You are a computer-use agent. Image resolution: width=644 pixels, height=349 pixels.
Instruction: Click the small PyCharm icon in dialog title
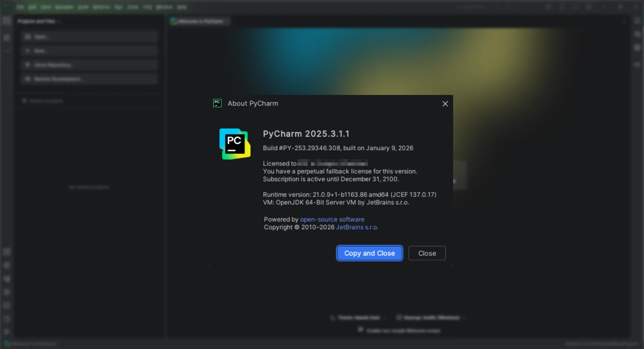click(217, 103)
